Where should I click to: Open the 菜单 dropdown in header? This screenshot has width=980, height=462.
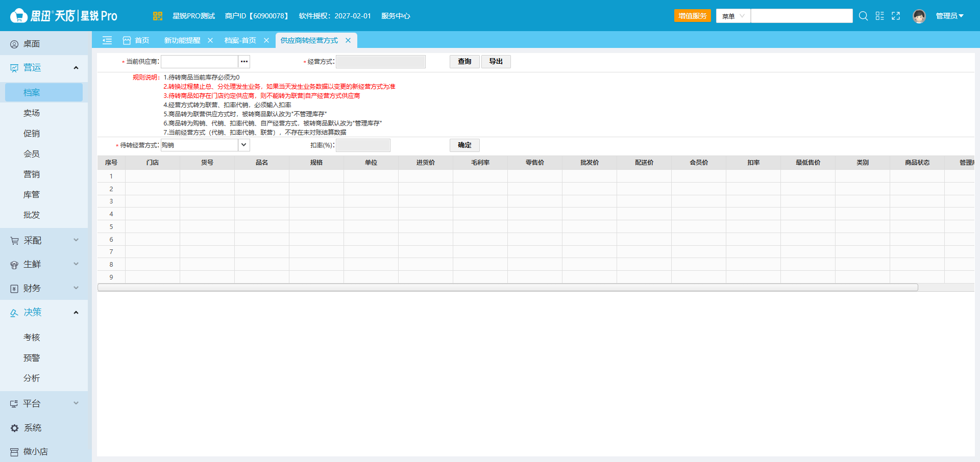(733, 16)
